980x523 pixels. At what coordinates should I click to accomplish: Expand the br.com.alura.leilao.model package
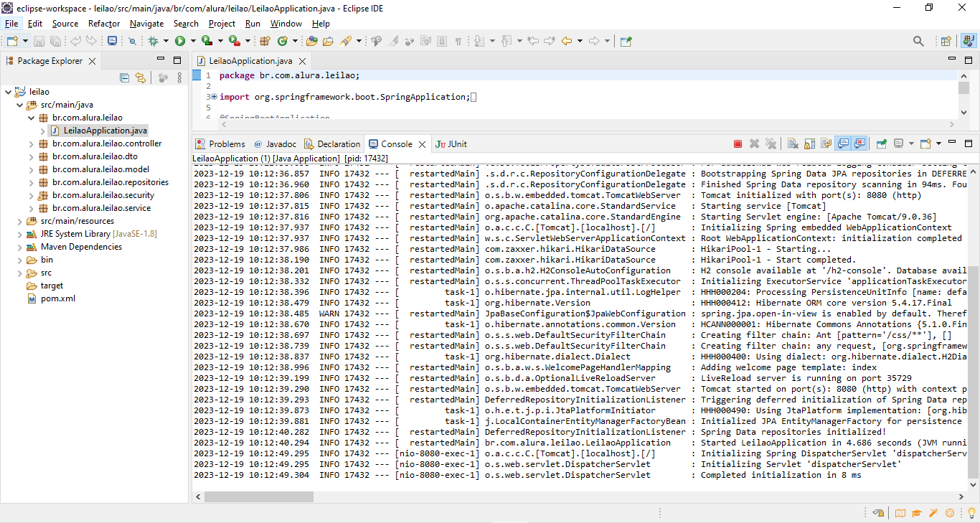click(x=32, y=169)
